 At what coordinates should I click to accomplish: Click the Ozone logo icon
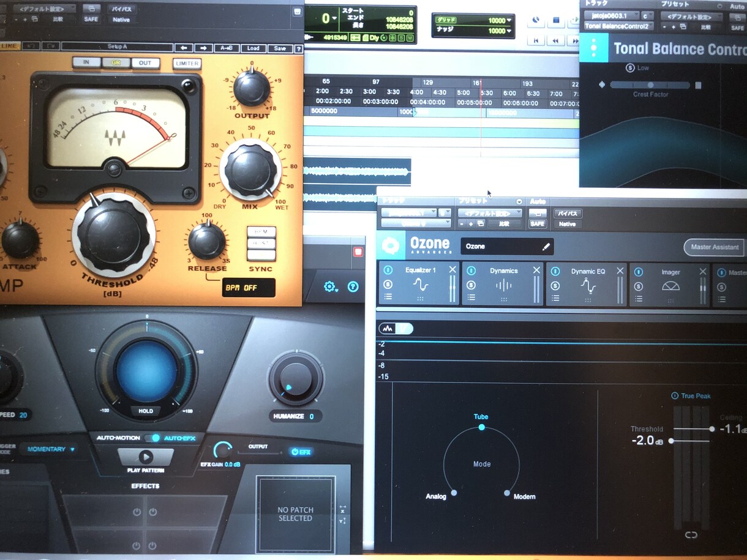click(389, 246)
